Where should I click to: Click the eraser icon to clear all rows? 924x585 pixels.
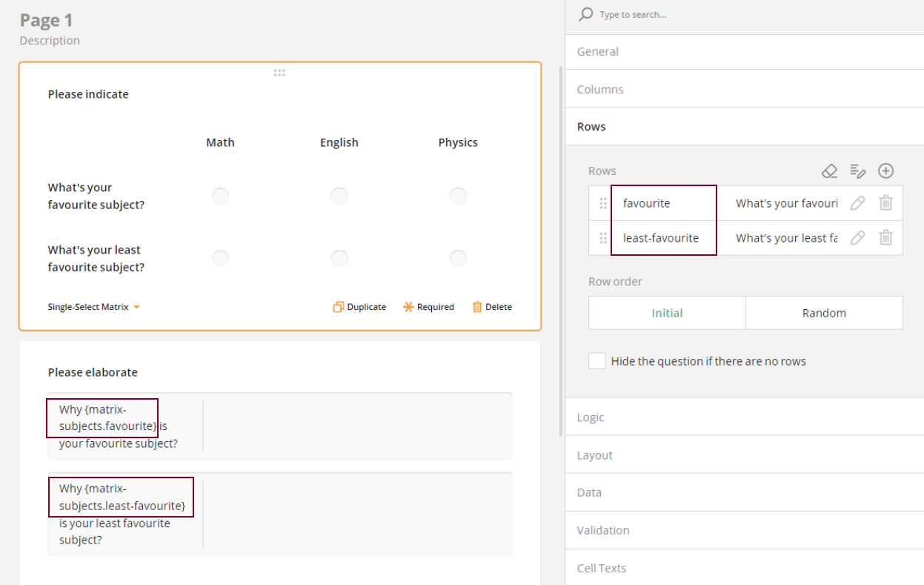click(829, 171)
